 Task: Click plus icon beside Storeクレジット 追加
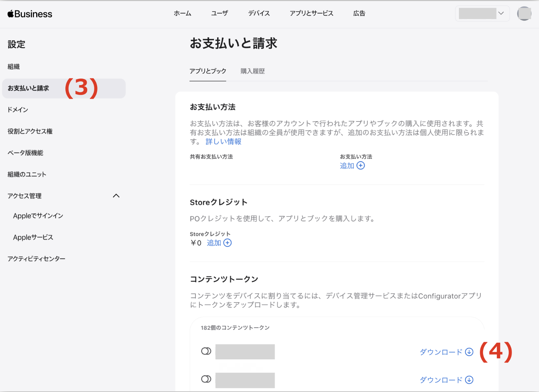click(227, 243)
